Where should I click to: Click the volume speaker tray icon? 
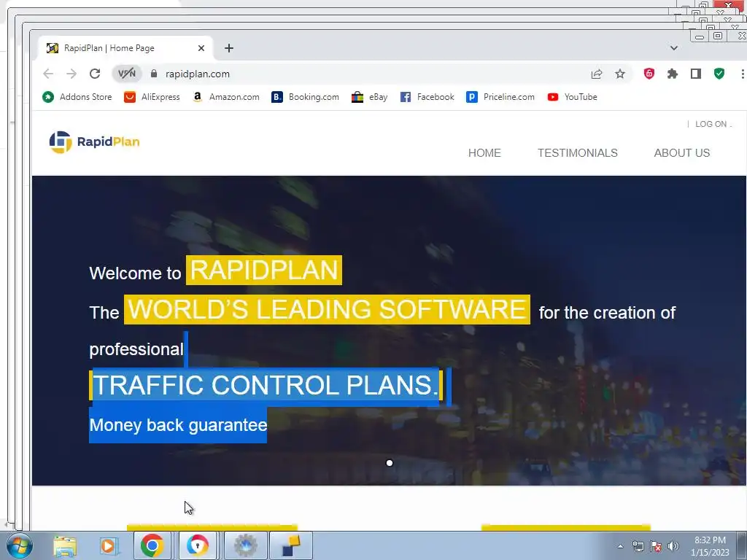tap(673, 547)
